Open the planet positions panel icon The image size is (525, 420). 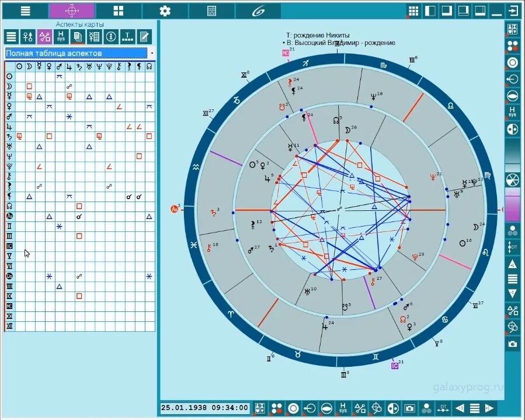click(x=28, y=36)
